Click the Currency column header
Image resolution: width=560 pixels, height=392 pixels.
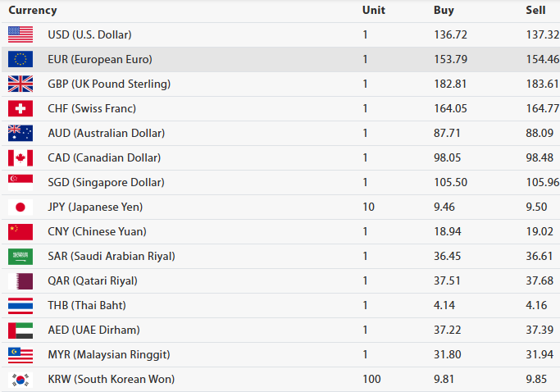point(33,11)
